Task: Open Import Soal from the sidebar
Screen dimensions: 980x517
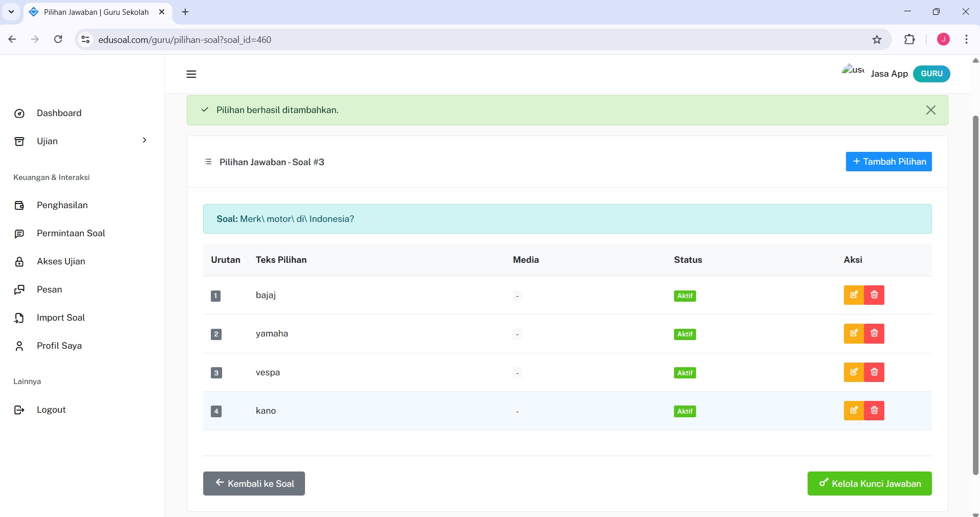Action: pos(60,318)
